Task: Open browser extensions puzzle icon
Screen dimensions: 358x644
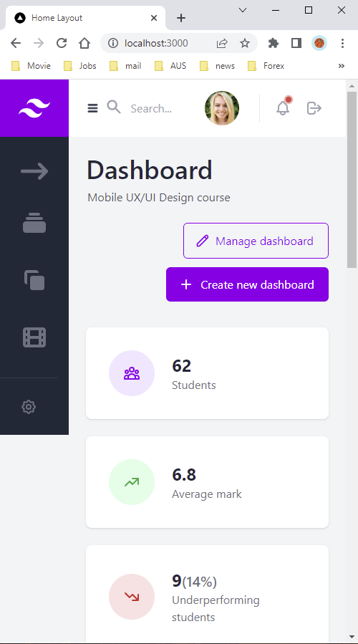Action: point(274,43)
